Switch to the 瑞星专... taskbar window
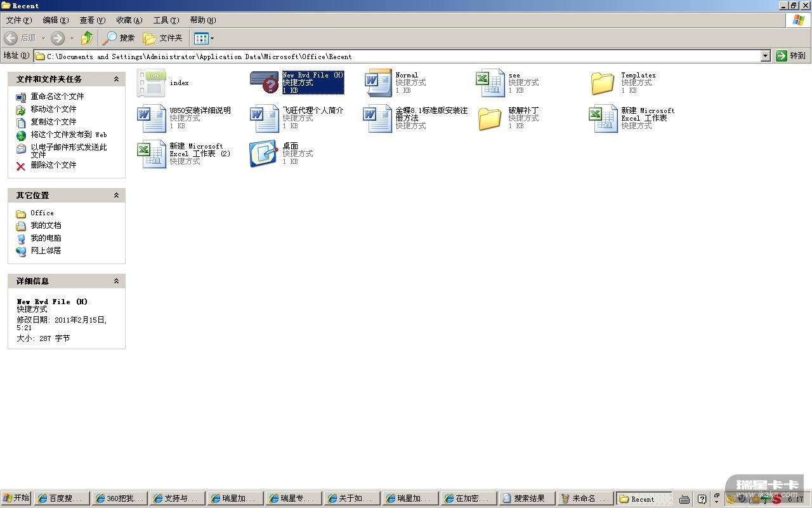812x508 pixels. tap(294, 498)
